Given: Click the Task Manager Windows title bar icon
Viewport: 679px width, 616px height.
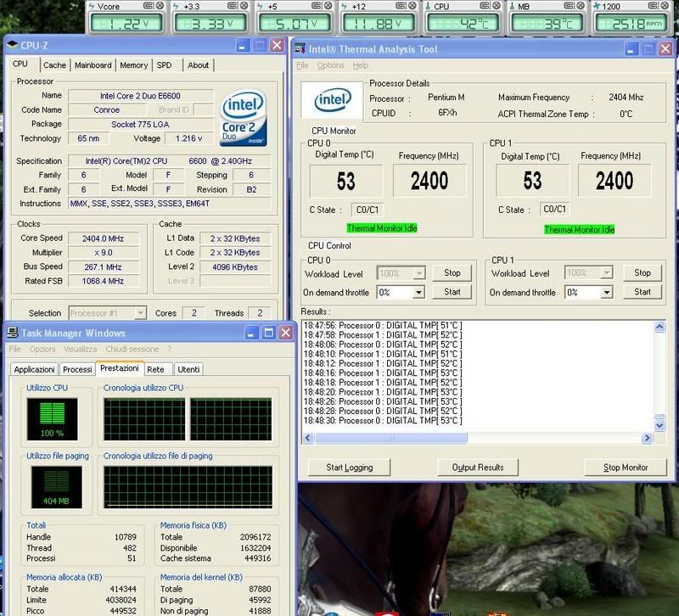Looking at the screenshot, I should [x=13, y=332].
